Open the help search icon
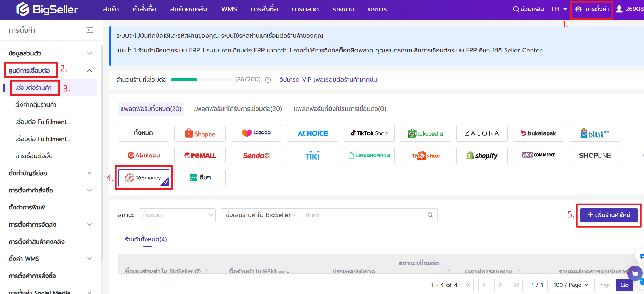This screenshot has width=644, height=294. click(x=516, y=9)
